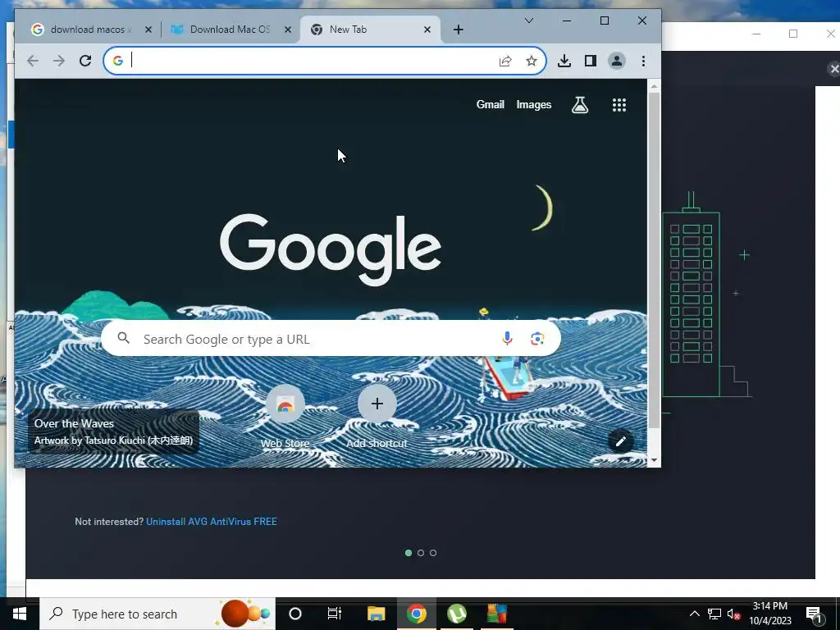The height and width of the screenshot is (630, 840).
Task: Open the network status tray icon
Action: 714,614
